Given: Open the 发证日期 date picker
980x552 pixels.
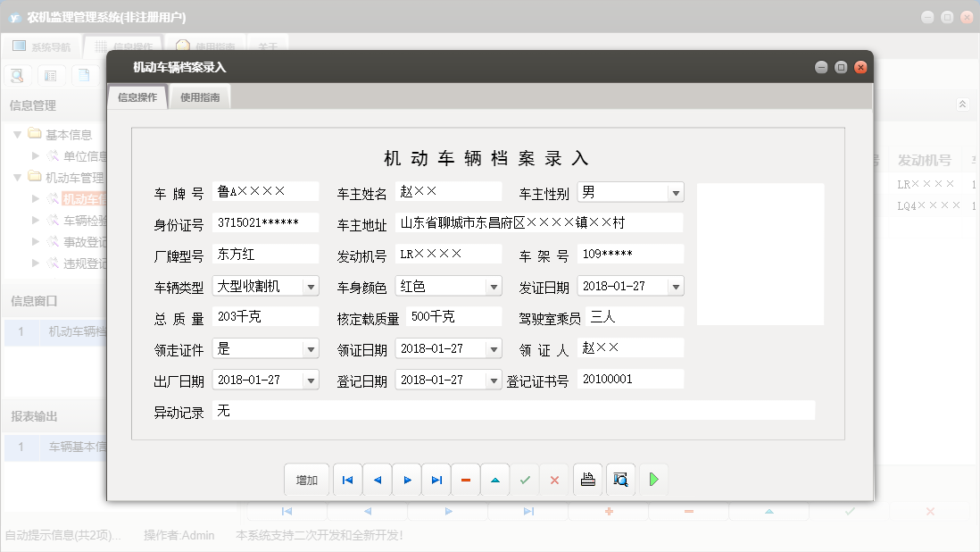Looking at the screenshot, I should tap(676, 287).
